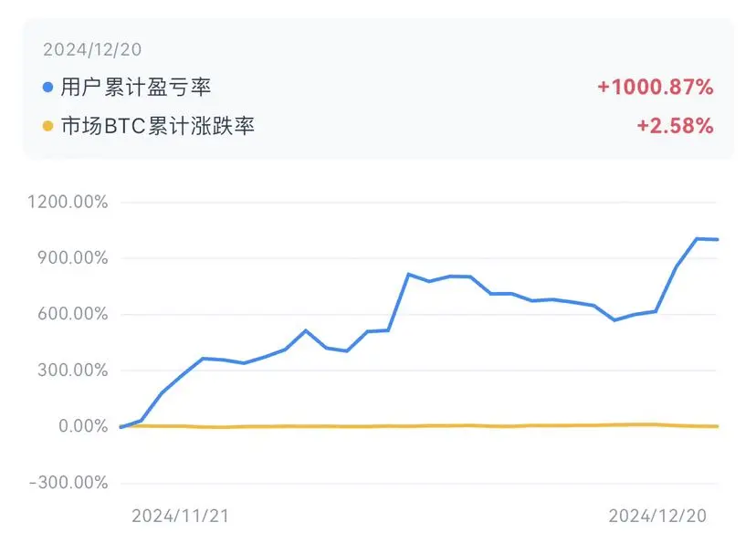Click the 2024/11/21 x-axis start date

click(x=180, y=517)
